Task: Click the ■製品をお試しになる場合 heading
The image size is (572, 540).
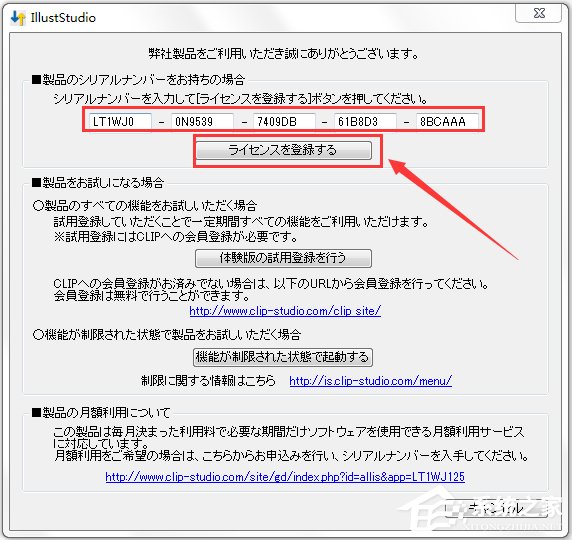Action: click(x=98, y=182)
